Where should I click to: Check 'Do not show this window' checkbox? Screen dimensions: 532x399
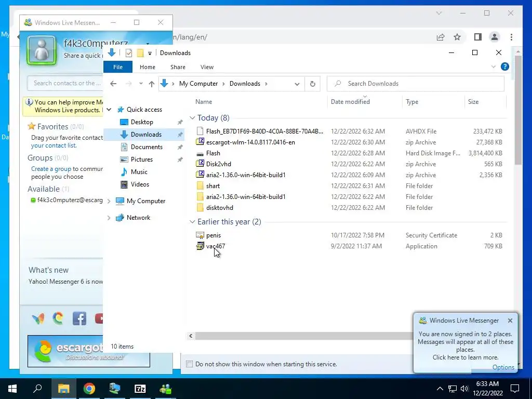189,364
